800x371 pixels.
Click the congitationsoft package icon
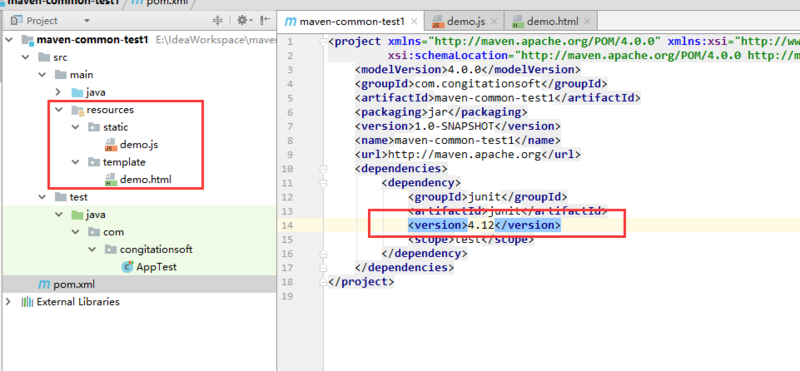pyautogui.click(x=111, y=250)
